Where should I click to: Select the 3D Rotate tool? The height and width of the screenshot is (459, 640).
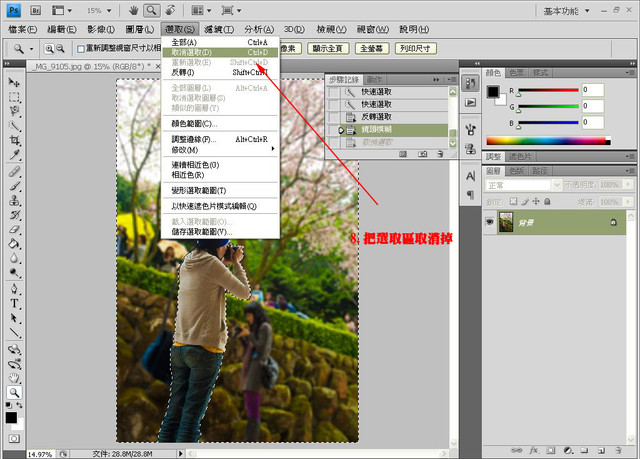[x=14, y=350]
